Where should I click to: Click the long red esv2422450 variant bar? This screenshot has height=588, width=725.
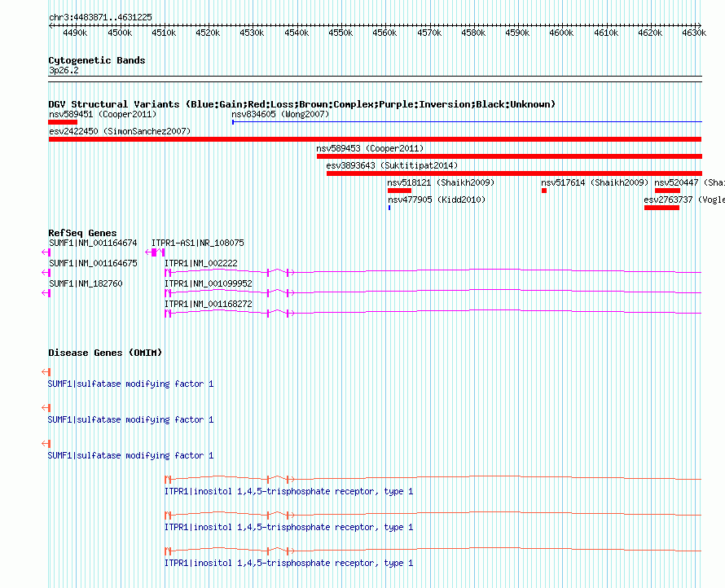[375, 139]
